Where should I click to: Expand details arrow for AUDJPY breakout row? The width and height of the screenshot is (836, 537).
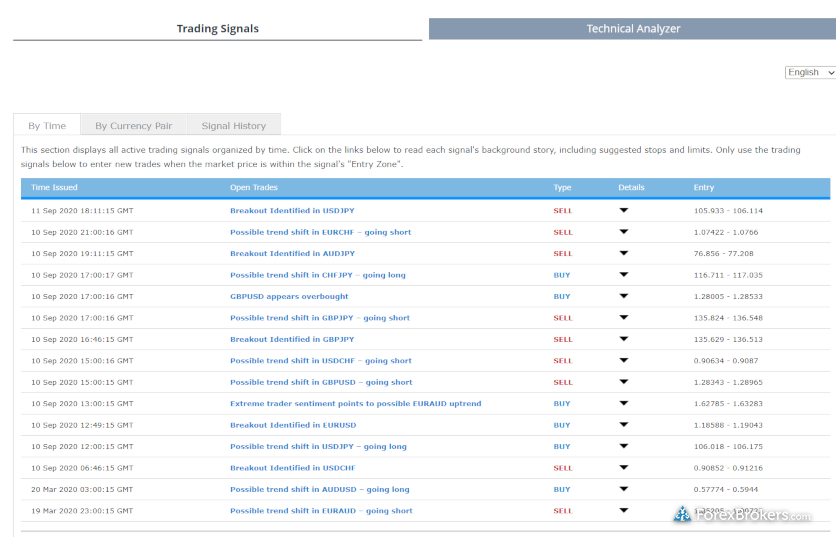click(623, 254)
